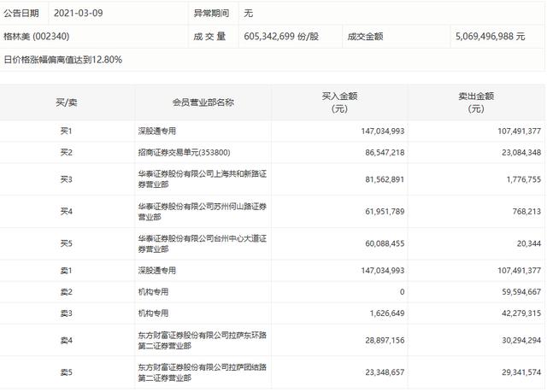The width and height of the screenshot is (547, 392).
Task: Select the 买4 row label
Action: pos(67,212)
